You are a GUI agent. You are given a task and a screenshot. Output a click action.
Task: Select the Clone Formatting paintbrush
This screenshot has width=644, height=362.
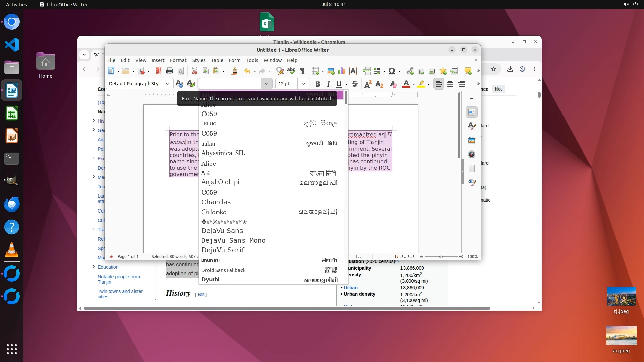(234, 71)
